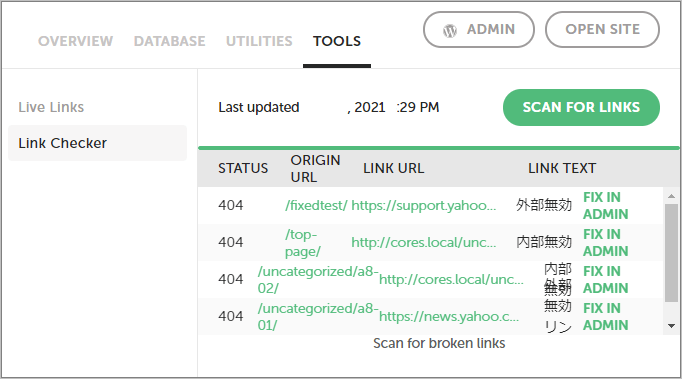Click the 404 status in /top-page/ row

(x=231, y=242)
